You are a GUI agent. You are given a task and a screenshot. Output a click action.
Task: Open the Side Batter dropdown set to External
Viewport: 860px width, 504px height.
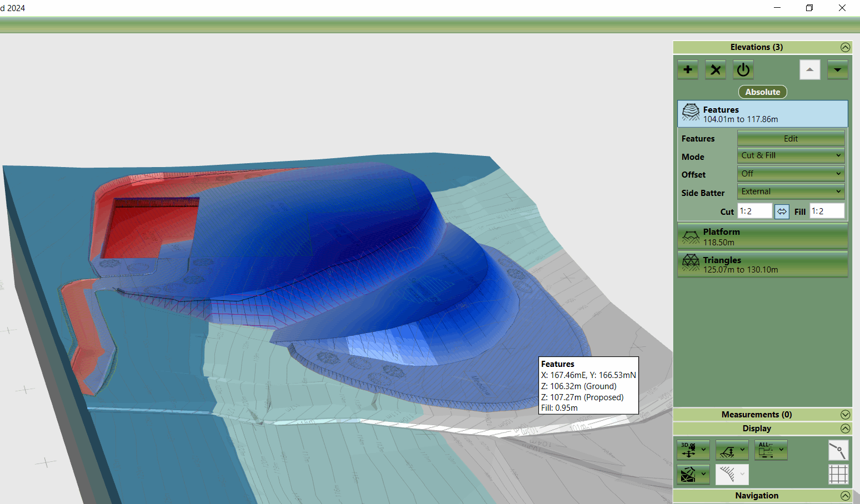click(791, 192)
